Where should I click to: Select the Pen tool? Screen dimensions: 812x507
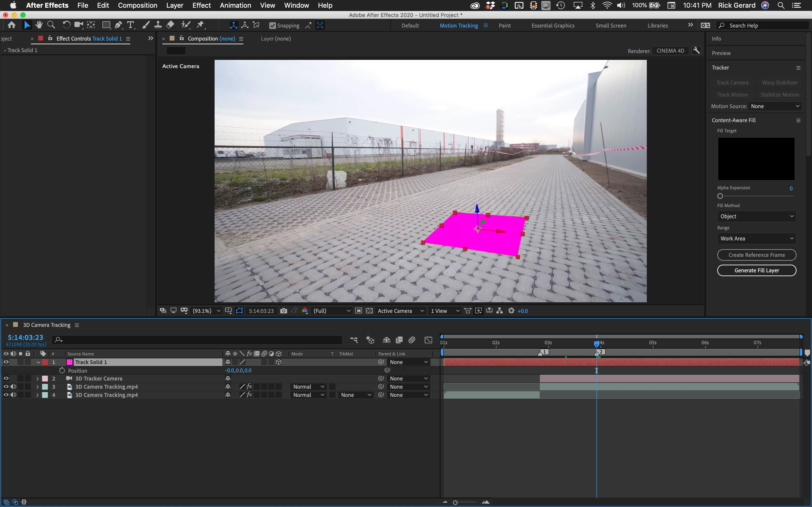point(118,25)
